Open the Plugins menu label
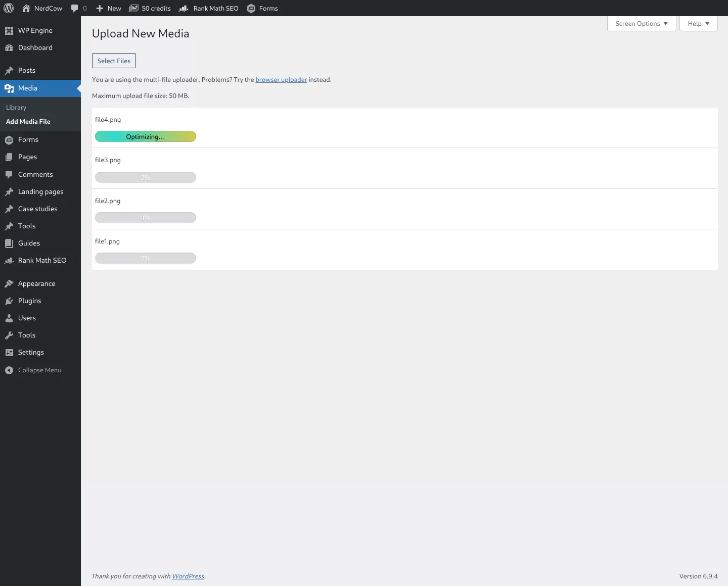Image resolution: width=728 pixels, height=586 pixels. pyautogui.click(x=30, y=301)
